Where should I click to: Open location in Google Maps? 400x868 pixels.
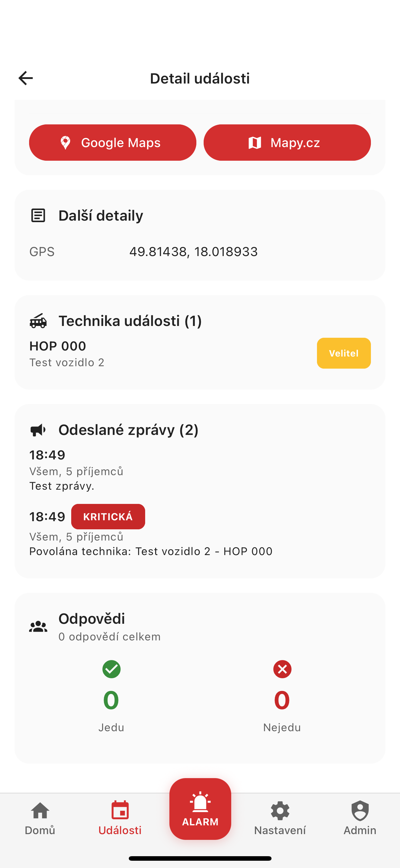113,142
